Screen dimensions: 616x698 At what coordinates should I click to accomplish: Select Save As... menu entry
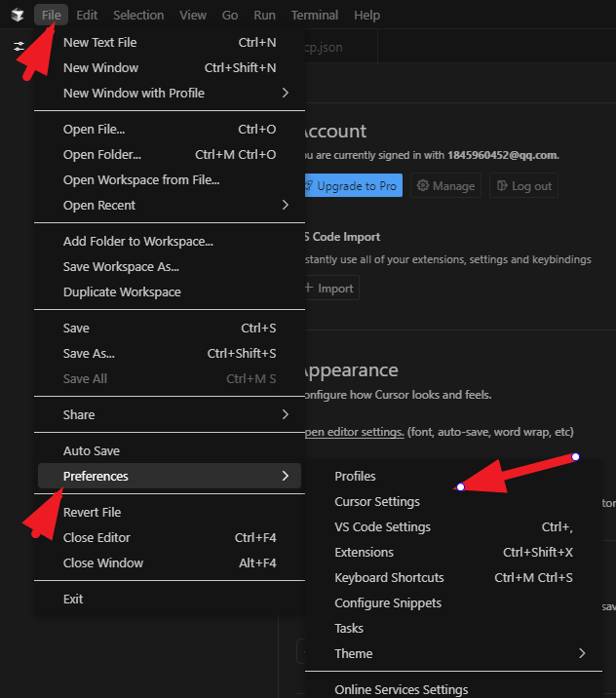[170, 354]
